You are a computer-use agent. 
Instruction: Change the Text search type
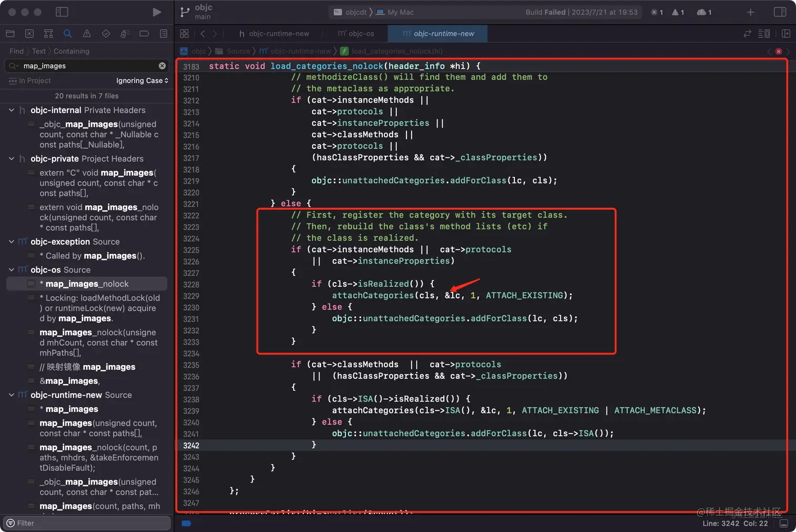39,51
